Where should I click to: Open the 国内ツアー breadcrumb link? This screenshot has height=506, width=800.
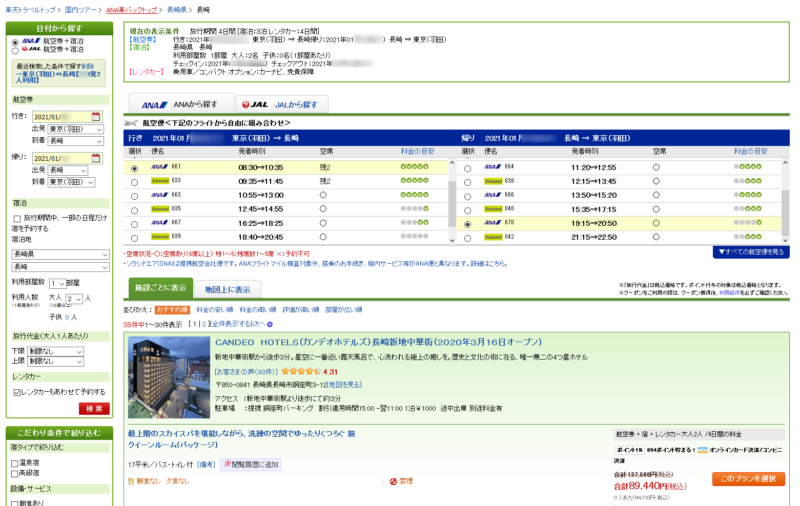81,10
